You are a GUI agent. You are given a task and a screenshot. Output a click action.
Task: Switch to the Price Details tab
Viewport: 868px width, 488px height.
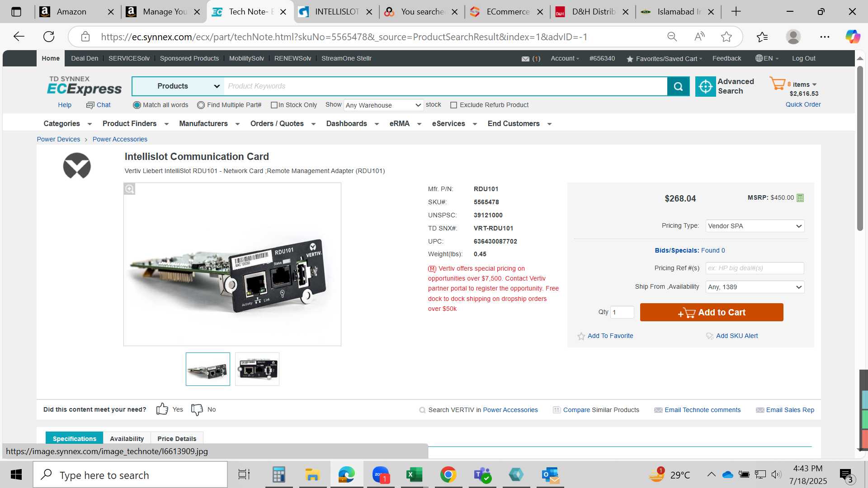(x=177, y=439)
